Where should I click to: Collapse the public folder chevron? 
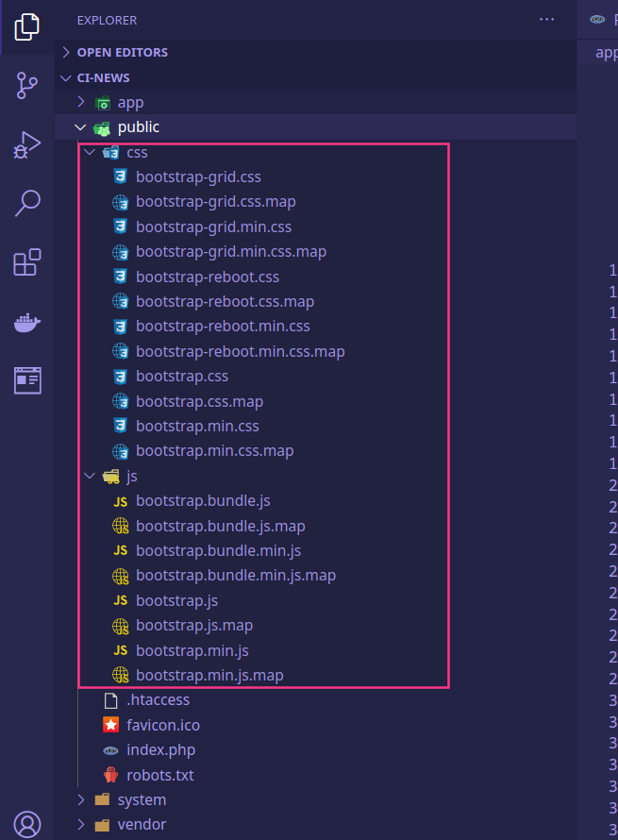point(80,127)
